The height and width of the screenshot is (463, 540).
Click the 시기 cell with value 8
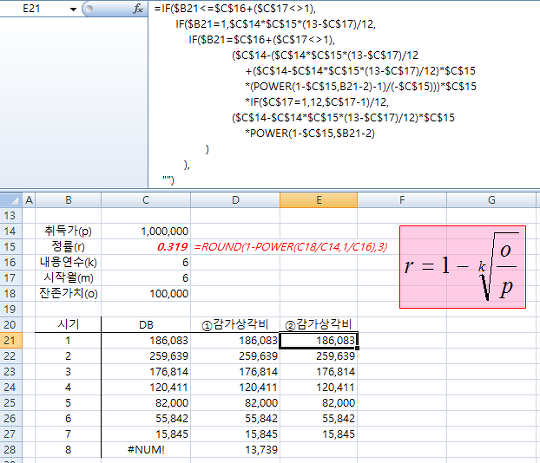(68, 450)
